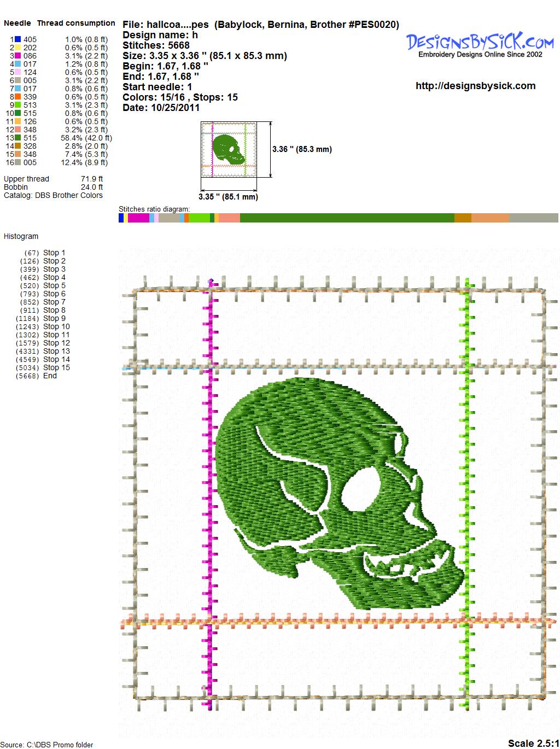Select needle 3 magenta swatch (086)
Image resolution: width=560 pixels, height=749 pixels.
coord(18,56)
